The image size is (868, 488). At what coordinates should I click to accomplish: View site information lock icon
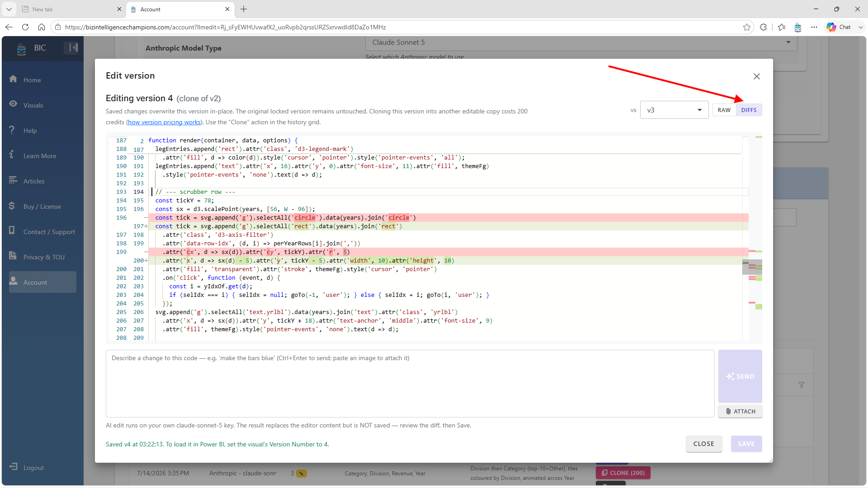[58, 27]
